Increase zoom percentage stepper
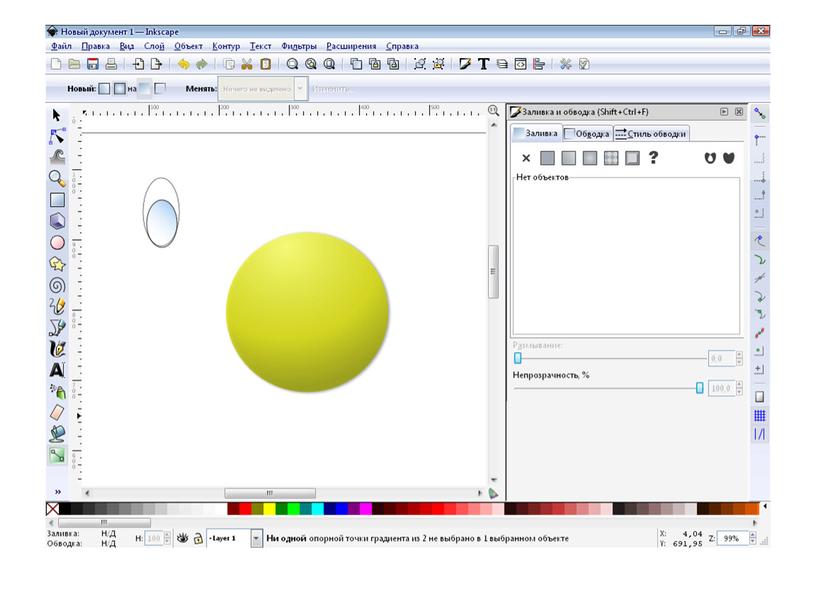This screenshot has height=613, width=816. (753, 535)
